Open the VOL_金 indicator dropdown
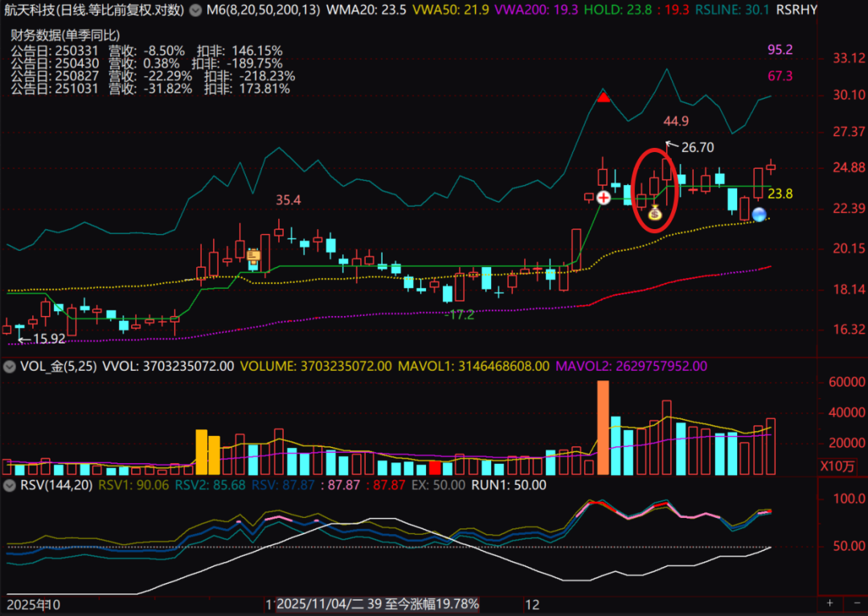The width and height of the screenshot is (868, 616). (10, 366)
